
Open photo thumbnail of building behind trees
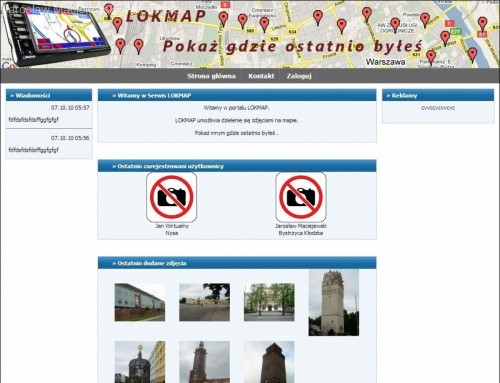[x=269, y=302]
